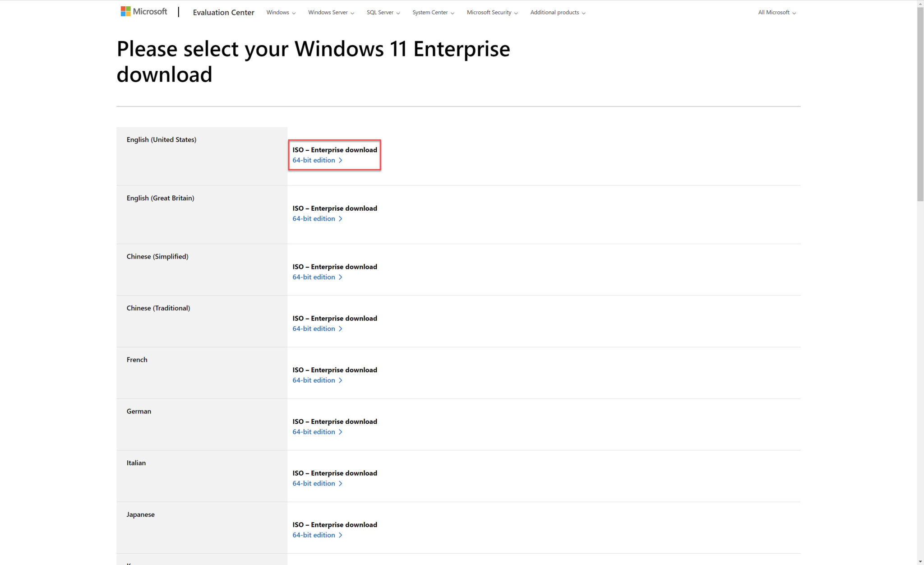Click the Chinese (Simplified) 64-bit edition link
Viewport: 924px width, 565px height.
(x=314, y=277)
